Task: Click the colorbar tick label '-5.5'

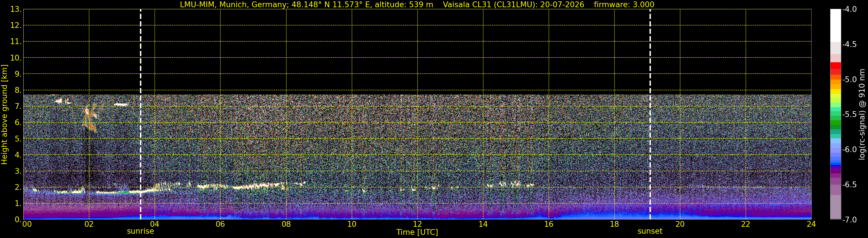Action: (x=849, y=115)
